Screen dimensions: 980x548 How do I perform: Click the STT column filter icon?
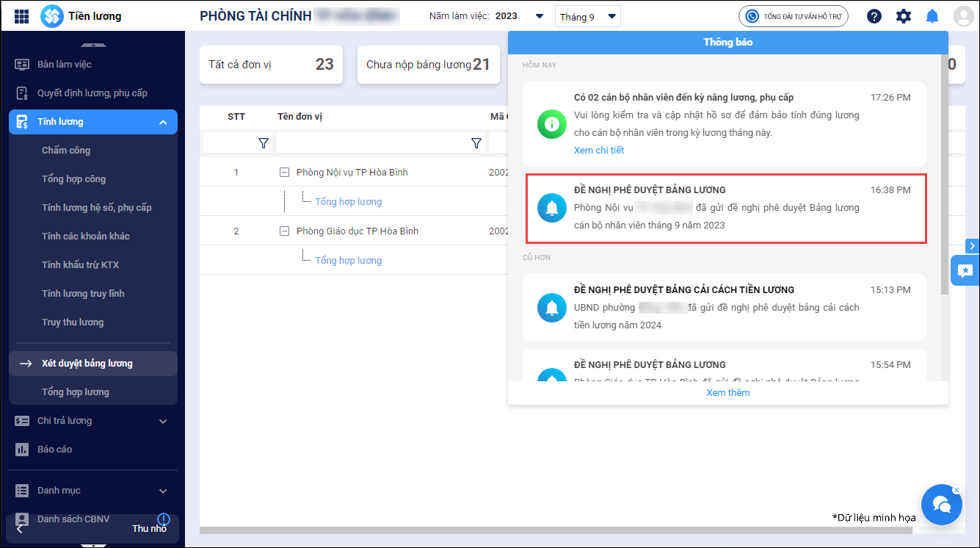click(264, 143)
